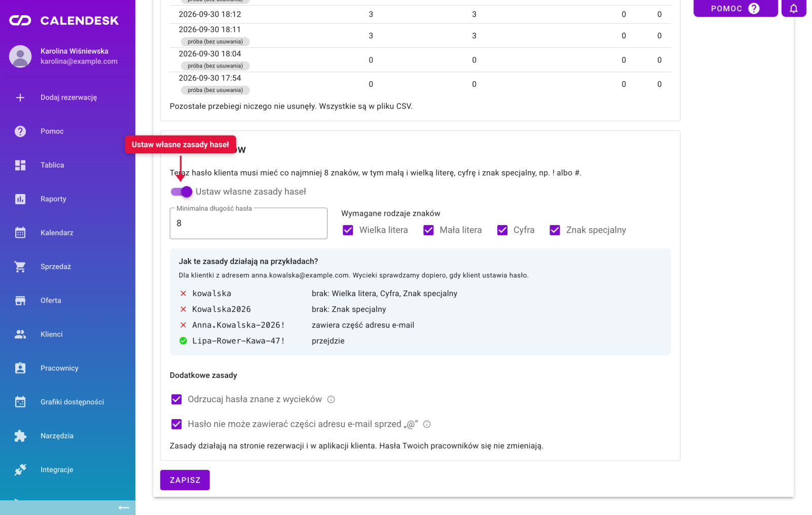812x515 pixels.
Task: Collapse the sidebar with the arrow
Action: [123, 507]
